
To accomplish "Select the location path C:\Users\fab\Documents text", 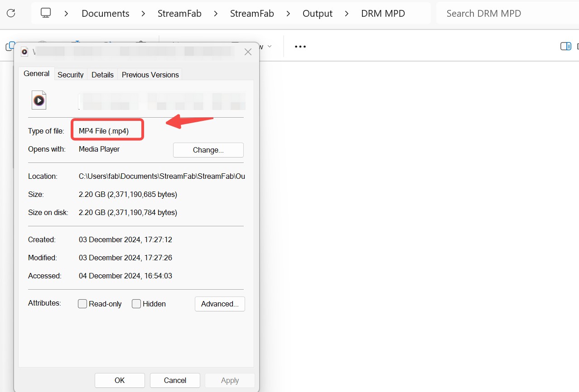I will (162, 176).
